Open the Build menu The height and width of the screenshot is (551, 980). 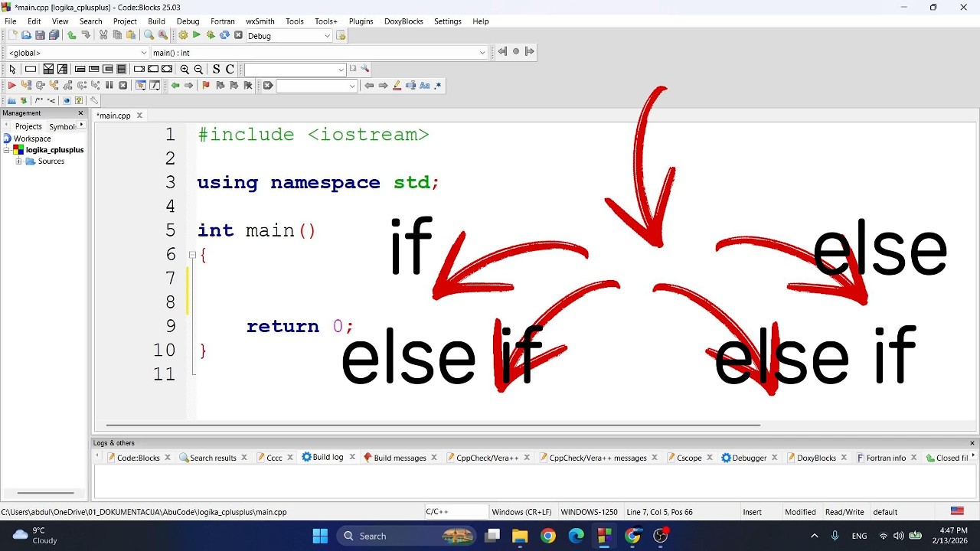[156, 21]
